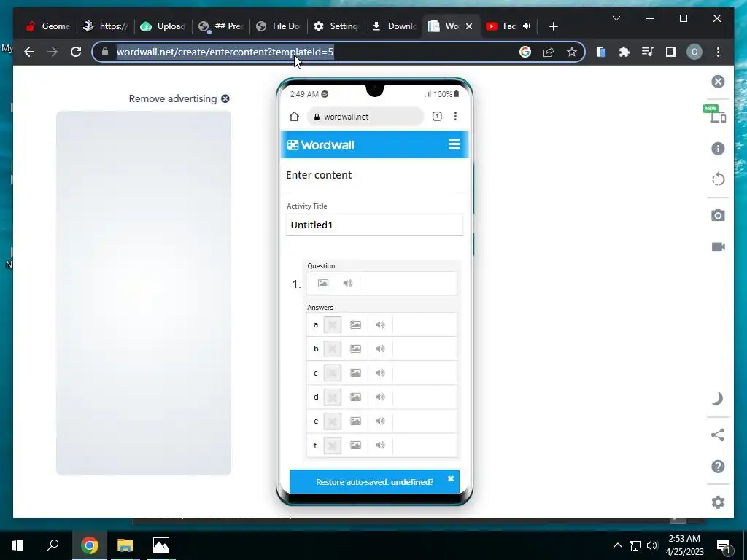Bookmark this page with the star

click(572, 52)
